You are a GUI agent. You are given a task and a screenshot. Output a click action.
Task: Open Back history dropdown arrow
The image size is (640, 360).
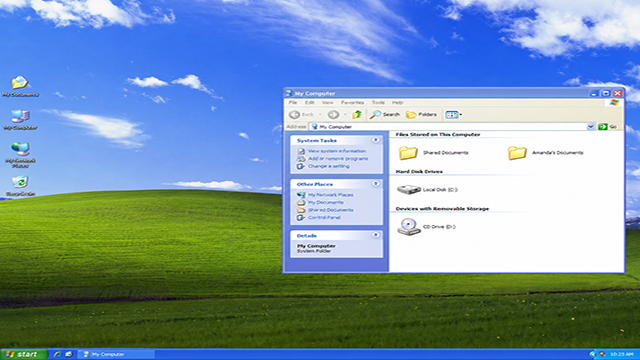click(320, 115)
